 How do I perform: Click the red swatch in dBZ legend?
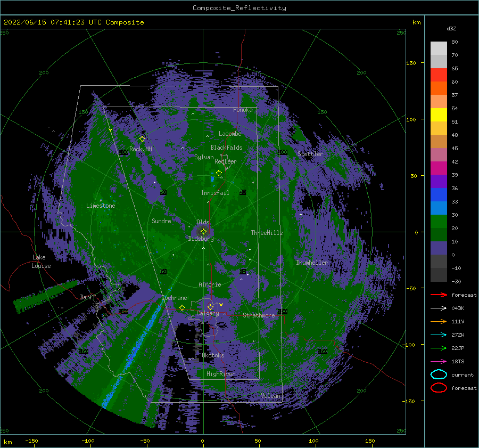439,75
